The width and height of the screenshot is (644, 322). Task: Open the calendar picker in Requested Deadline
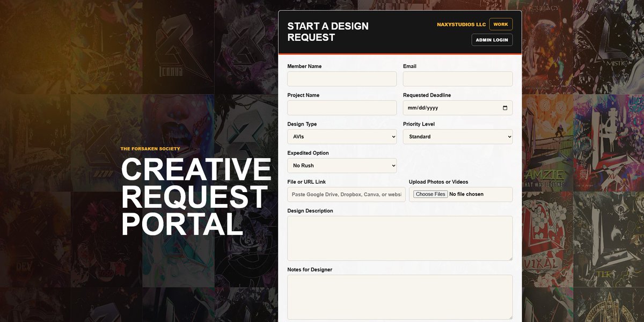point(504,108)
